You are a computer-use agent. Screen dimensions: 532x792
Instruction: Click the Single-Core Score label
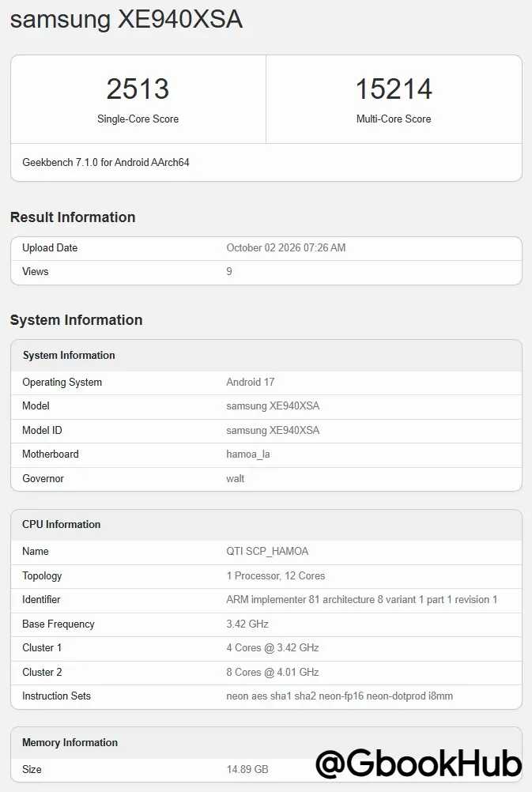coord(138,119)
